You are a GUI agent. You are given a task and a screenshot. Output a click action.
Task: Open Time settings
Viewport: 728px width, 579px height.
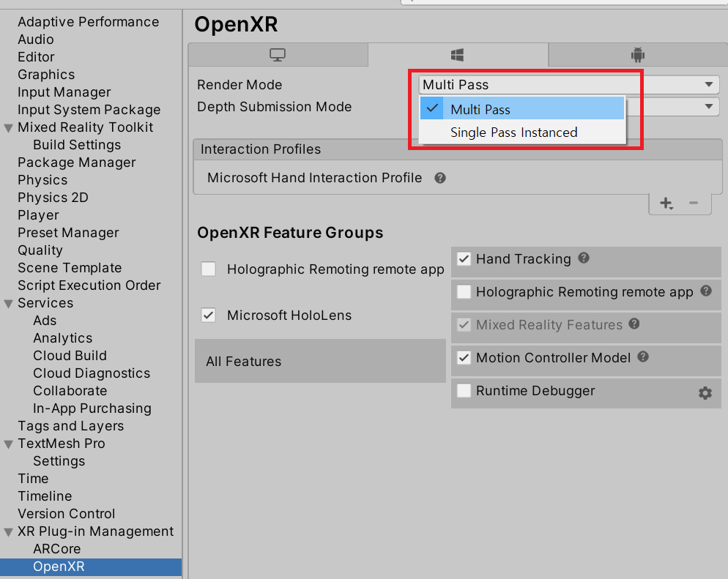[33, 479]
